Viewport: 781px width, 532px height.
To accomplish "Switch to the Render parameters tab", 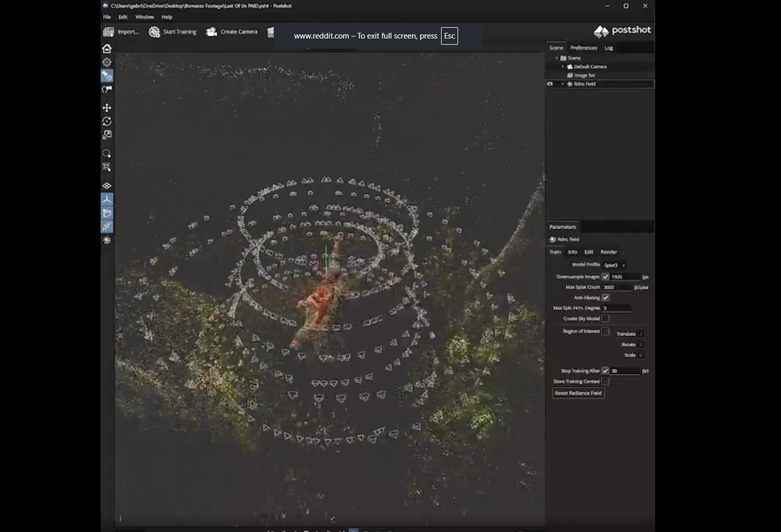I will [608, 252].
